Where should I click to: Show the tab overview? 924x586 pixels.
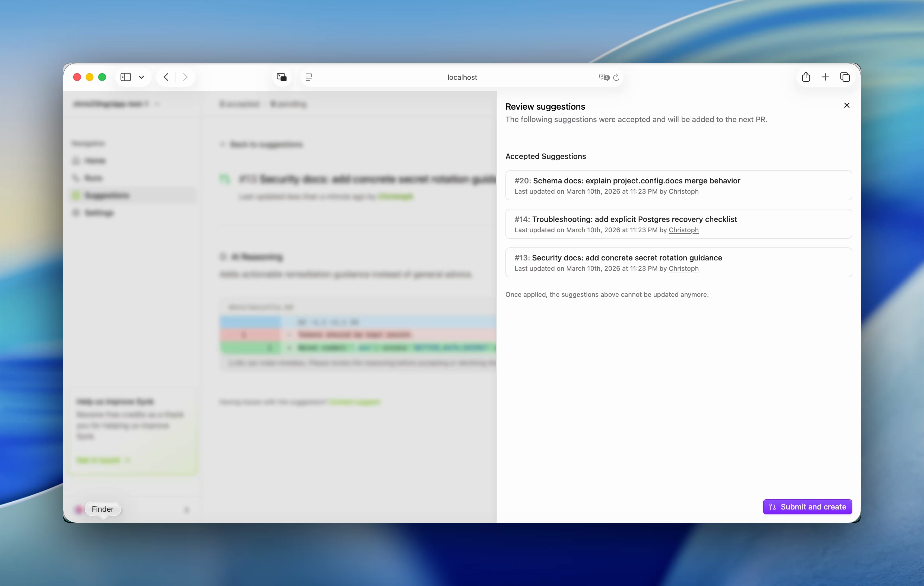click(845, 77)
